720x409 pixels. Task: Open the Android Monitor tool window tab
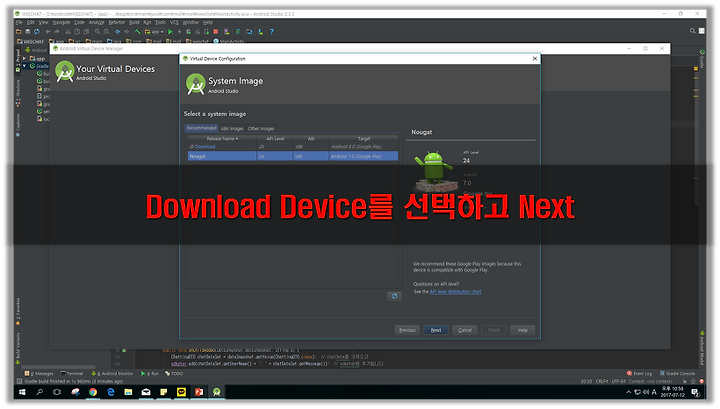(112, 374)
